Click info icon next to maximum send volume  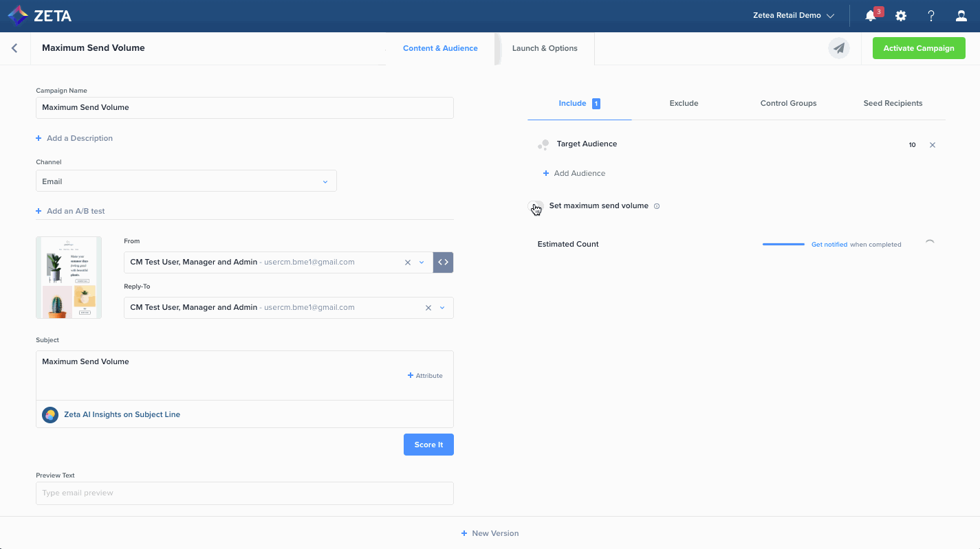tap(657, 206)
